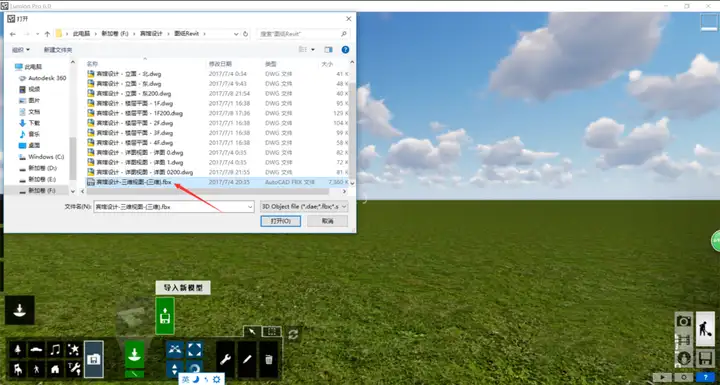Viewport: 720px width, 385px height.
Task: Toggle Build mode worker icon
Action: point(705,328)
